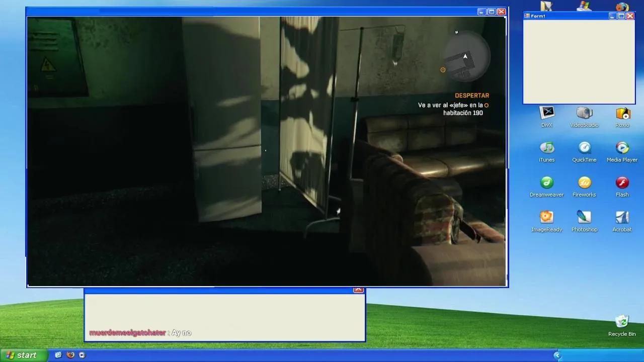Open the VideoStudio desktop icon
This screenshot has height=362, width=644.
(x=584, y=117)
